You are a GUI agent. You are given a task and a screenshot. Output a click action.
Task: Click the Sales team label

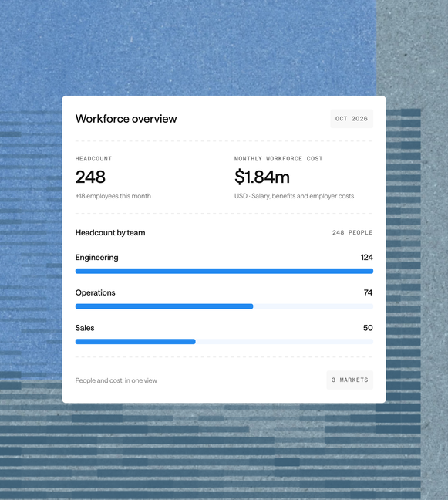click(85, 328)
